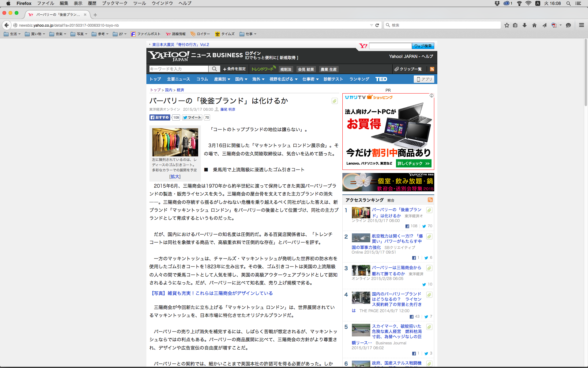588x368 pixels.
Task: Open the Firefox downloads arrow icon
Action: pyautogui.click(x=525, y=25)
